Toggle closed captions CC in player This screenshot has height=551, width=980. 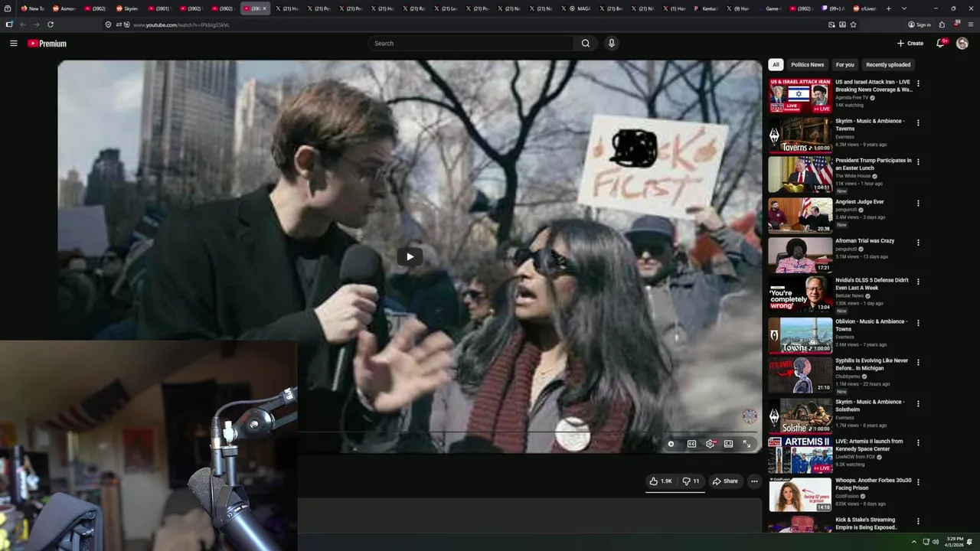[691, 444]
